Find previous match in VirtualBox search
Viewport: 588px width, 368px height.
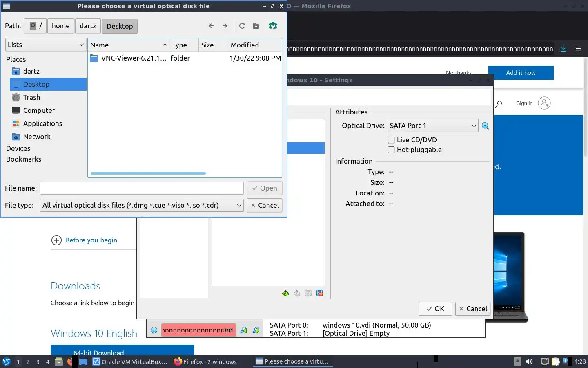243,330
